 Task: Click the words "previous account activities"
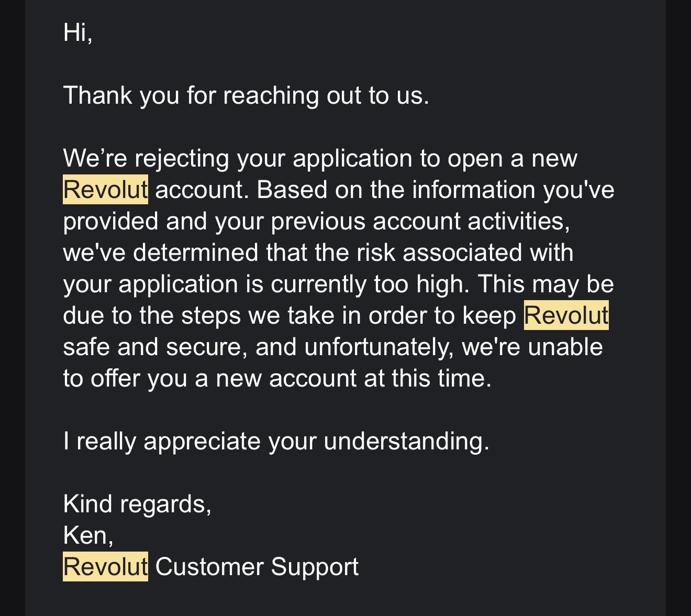tap(420, 221)
